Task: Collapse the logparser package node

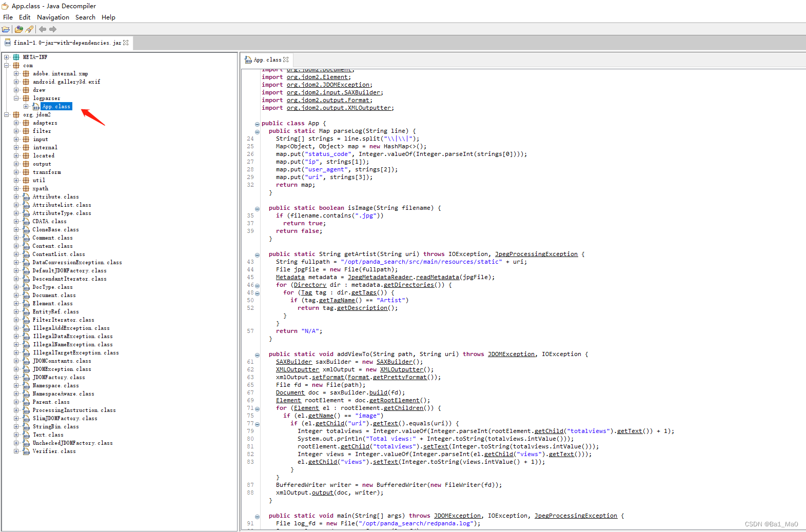Action: pyautogui.click(x=16, y=98)
